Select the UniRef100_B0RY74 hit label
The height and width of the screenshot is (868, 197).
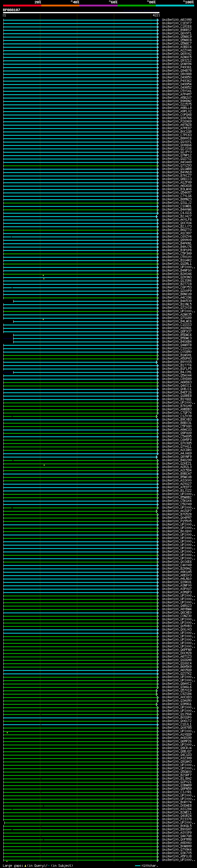pyautogui.click(x=177, y=802)
